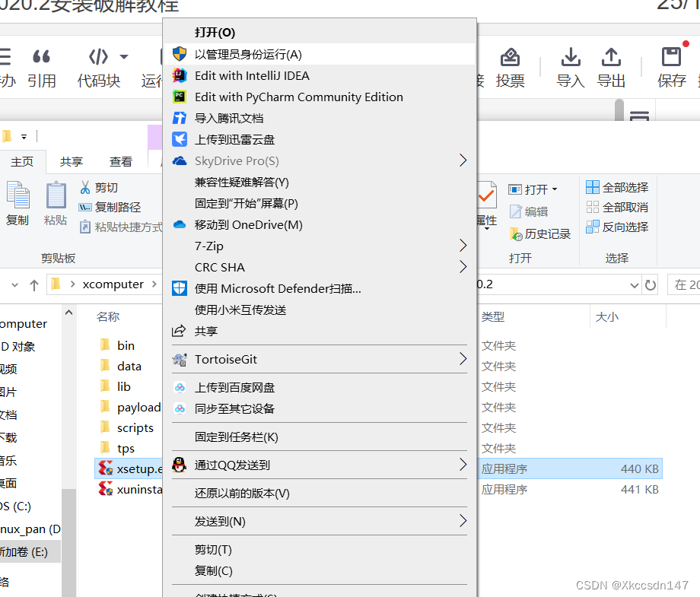Switch to the 查看 ribbon tab
Image resolution: width=700 pixels, height=597 pixels.
[121, 161]
